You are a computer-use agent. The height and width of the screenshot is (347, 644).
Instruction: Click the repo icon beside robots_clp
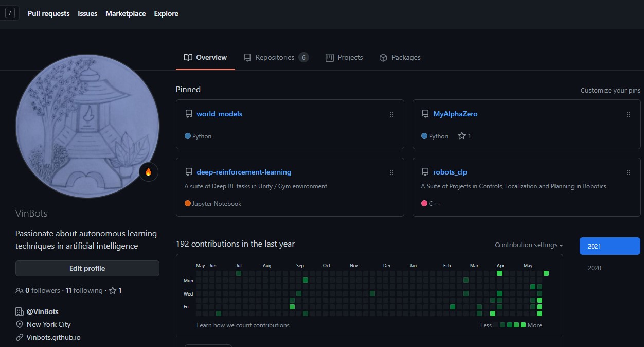(x=425, y=172)
